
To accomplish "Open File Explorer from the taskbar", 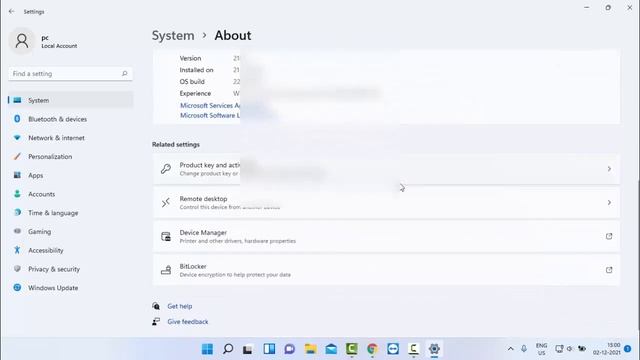I will coord(310,349).
